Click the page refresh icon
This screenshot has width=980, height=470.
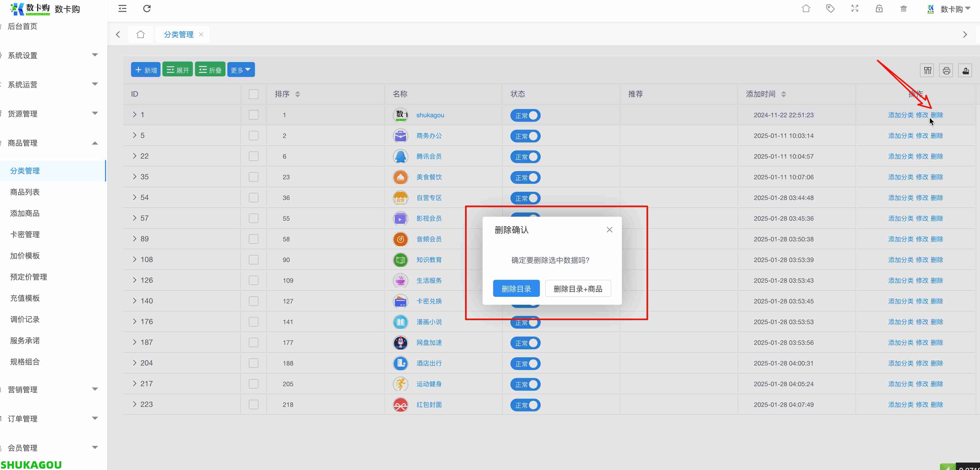147,8
